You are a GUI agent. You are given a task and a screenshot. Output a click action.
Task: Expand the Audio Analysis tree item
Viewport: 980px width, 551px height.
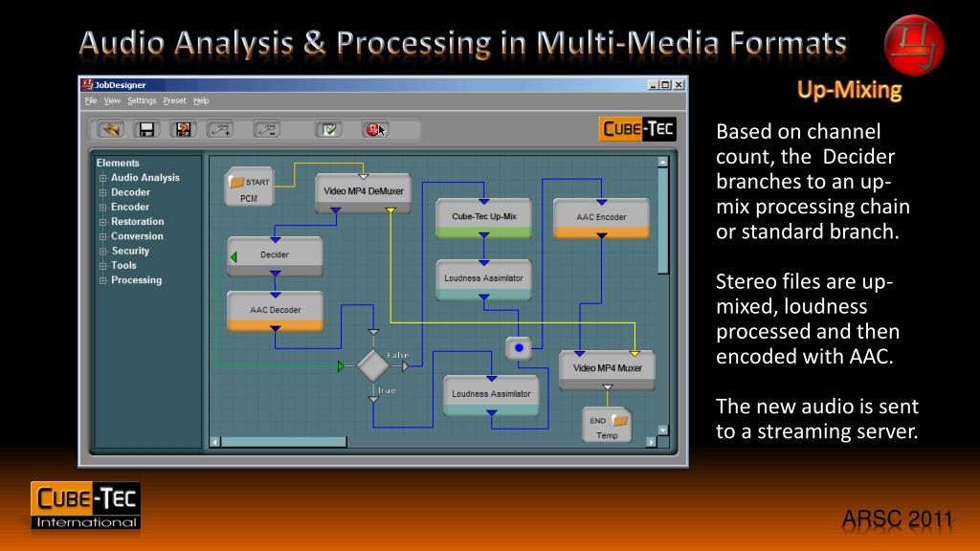click(102, 178)
